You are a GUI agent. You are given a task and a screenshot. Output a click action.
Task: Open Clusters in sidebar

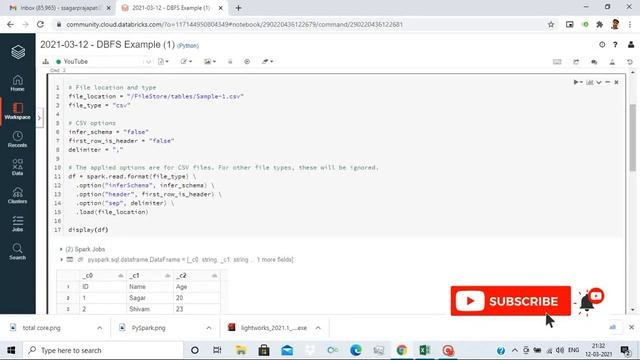point(18,196)
